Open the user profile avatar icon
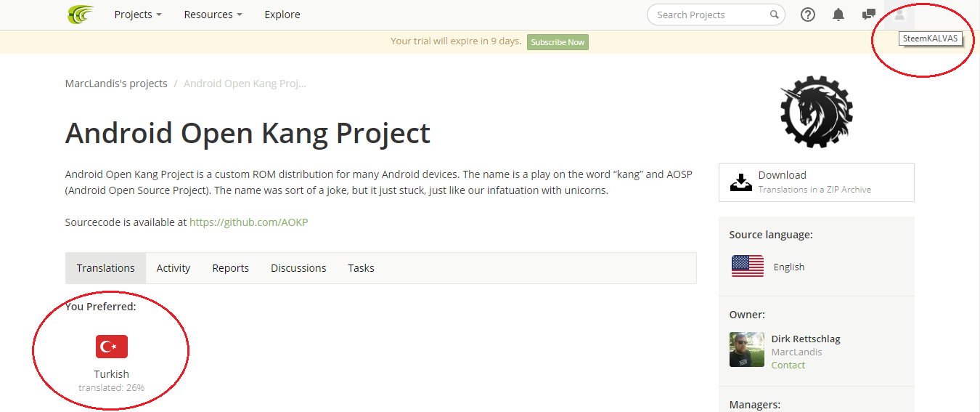Image resolution: width=980 pixels, height=412 pixels. tap(899, 15)
